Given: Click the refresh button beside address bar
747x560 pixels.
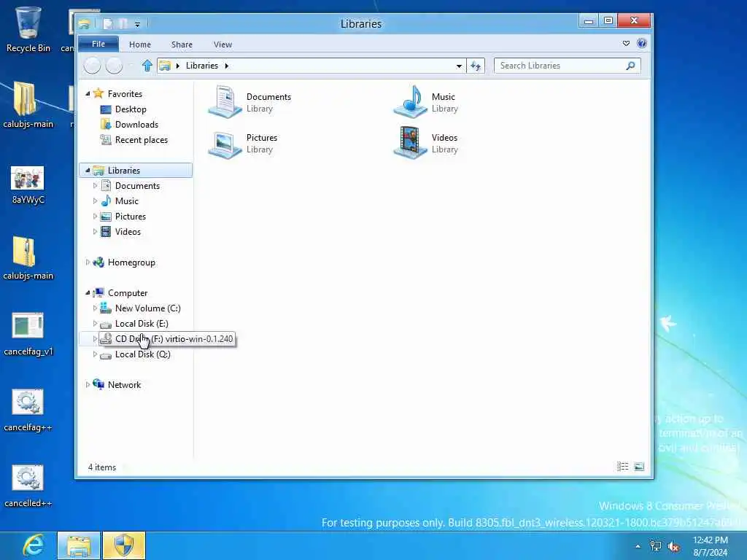Looking at the screenshot, I should tap(476, 66).
